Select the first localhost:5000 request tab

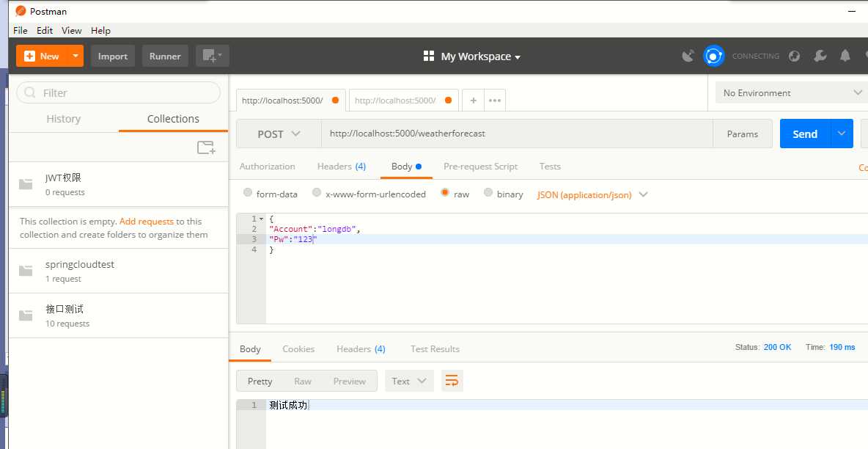coord(290,101)
